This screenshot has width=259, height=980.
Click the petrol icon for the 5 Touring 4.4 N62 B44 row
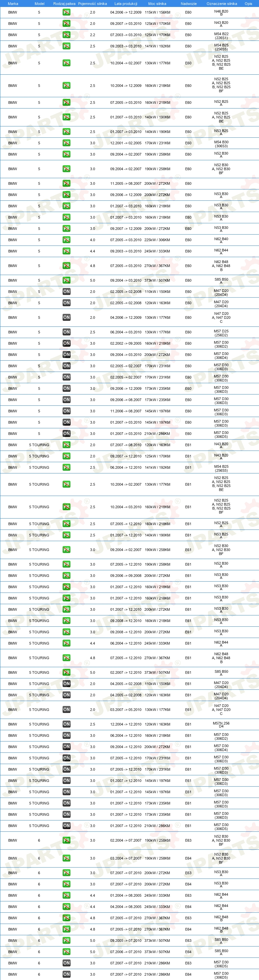pyautogui.click(x=67, y=643)
